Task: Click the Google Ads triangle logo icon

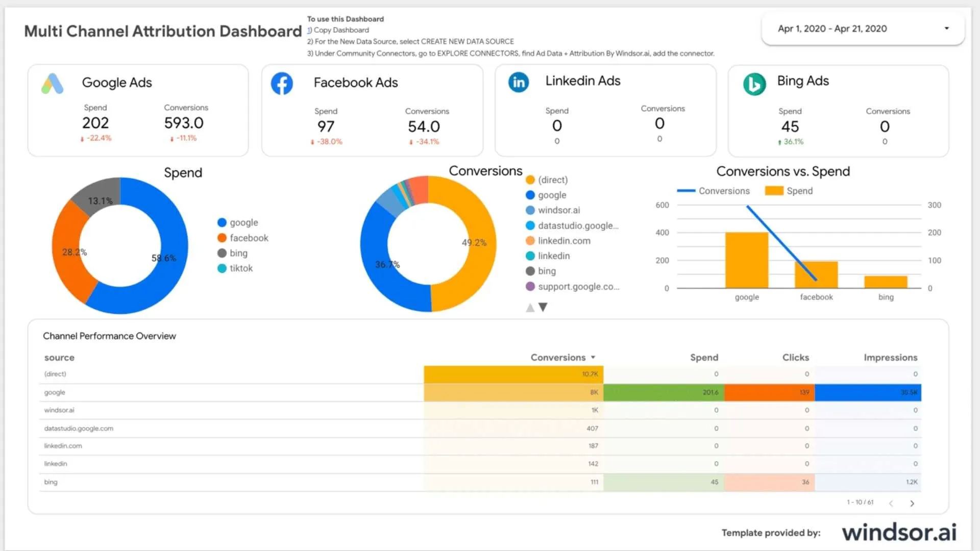Action: point(52,83)
